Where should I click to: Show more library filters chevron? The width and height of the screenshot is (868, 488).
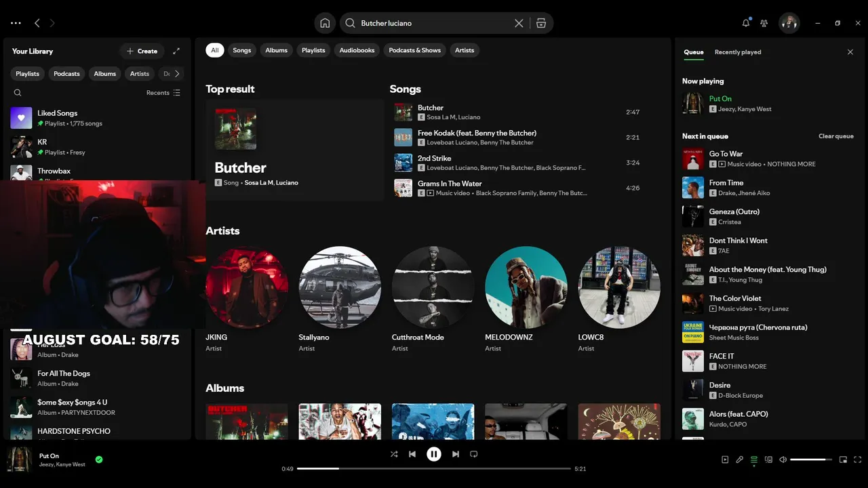pos(177,74)
